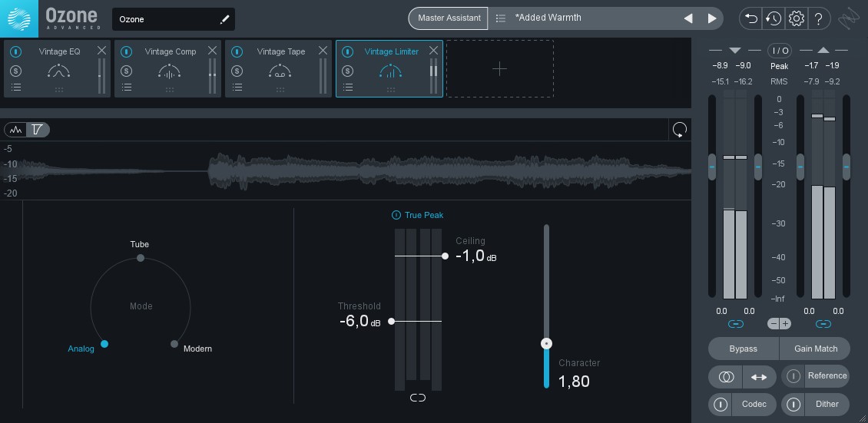Open the Undo History clock icon

pyautogui.click(x=774, y=18)
